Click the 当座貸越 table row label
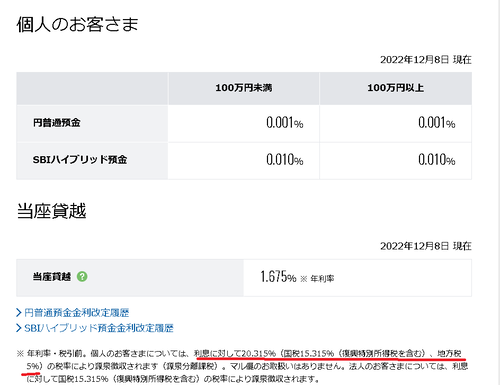 tap(52, 277)
